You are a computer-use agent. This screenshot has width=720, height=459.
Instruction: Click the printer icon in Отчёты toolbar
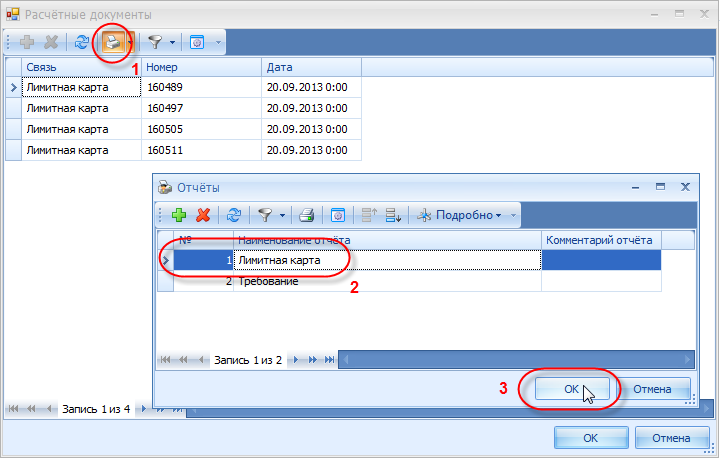coord(306,215)
